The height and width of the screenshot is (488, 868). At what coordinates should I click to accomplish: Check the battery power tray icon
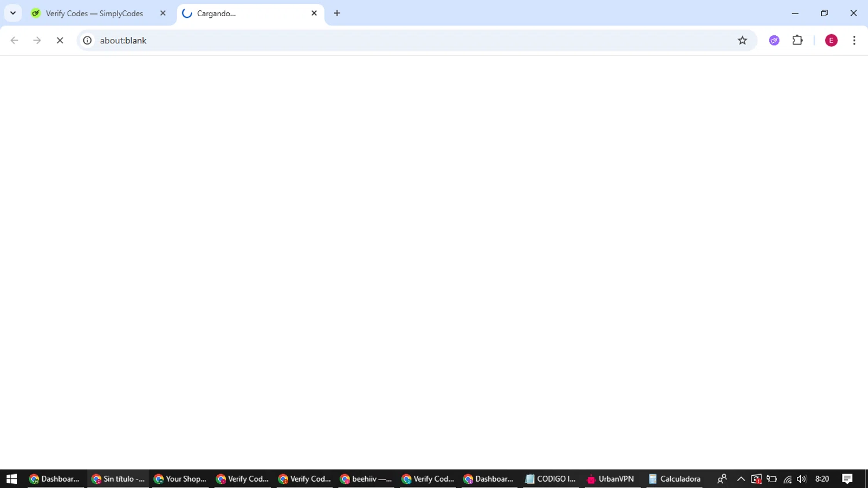(772, 479)
